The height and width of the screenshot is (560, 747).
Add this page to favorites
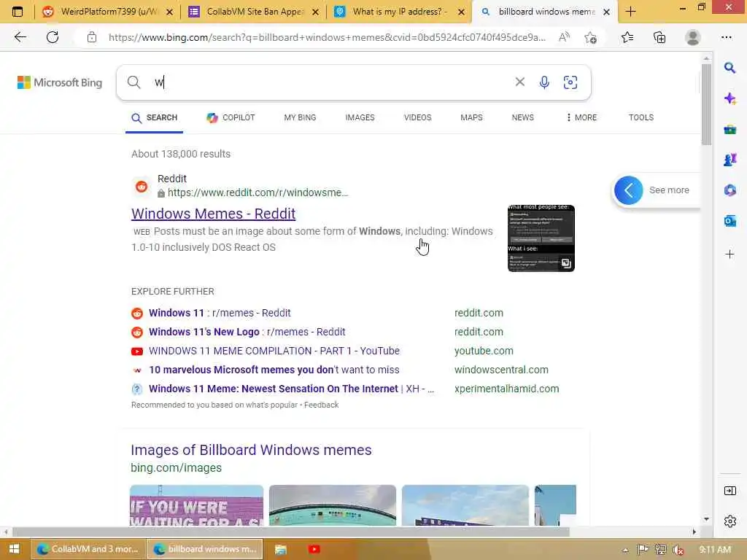pos(591,38)
